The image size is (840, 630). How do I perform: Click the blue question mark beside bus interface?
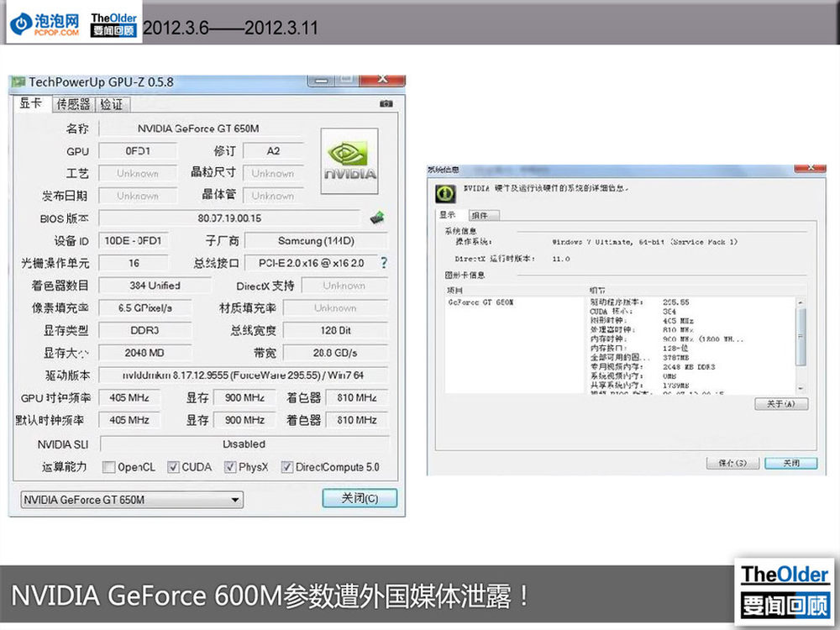point(384,262)
